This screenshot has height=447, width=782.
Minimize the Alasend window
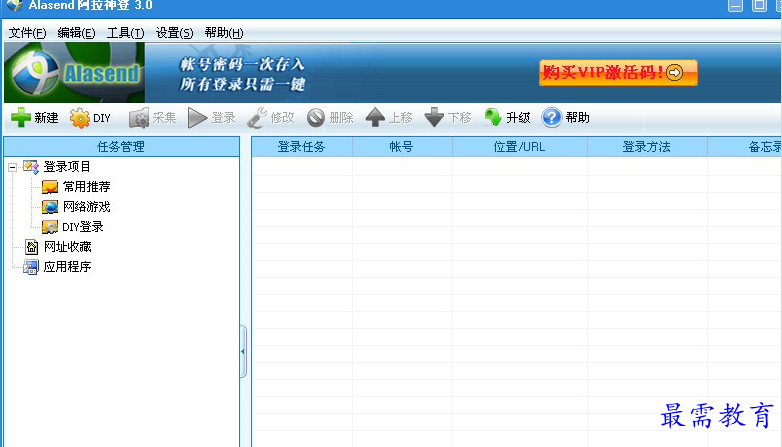click(735, 5)
